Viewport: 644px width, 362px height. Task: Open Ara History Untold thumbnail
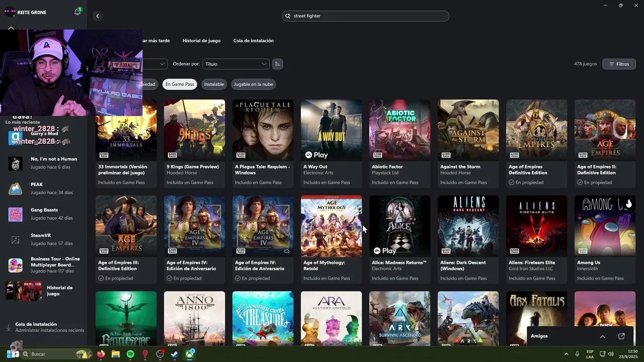pyautogui.click(x=332, y=319)
